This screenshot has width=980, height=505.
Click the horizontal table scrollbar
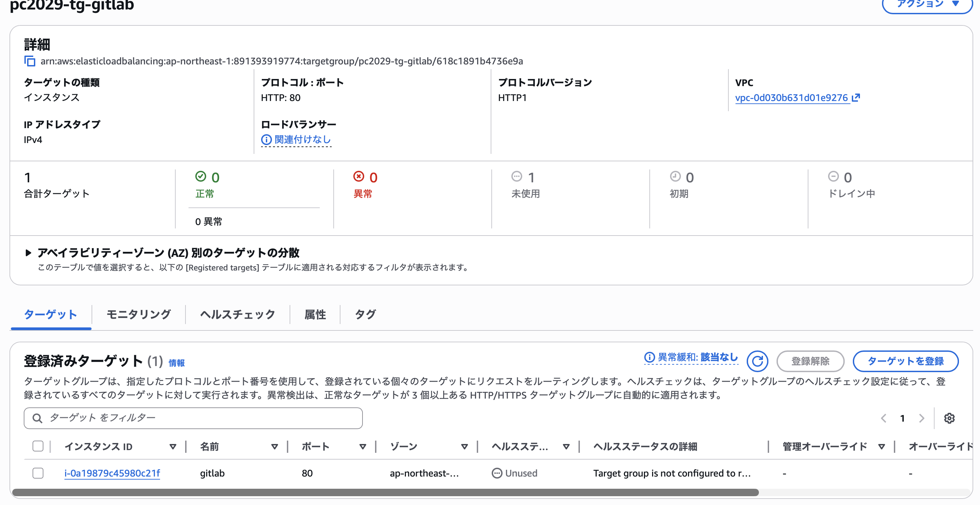385,492
